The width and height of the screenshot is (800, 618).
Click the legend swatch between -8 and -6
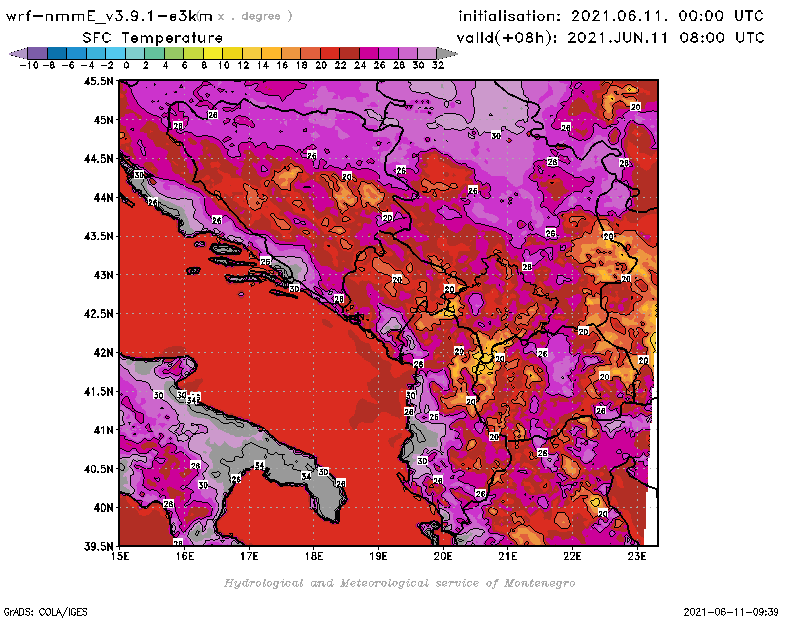click(57, 53)
